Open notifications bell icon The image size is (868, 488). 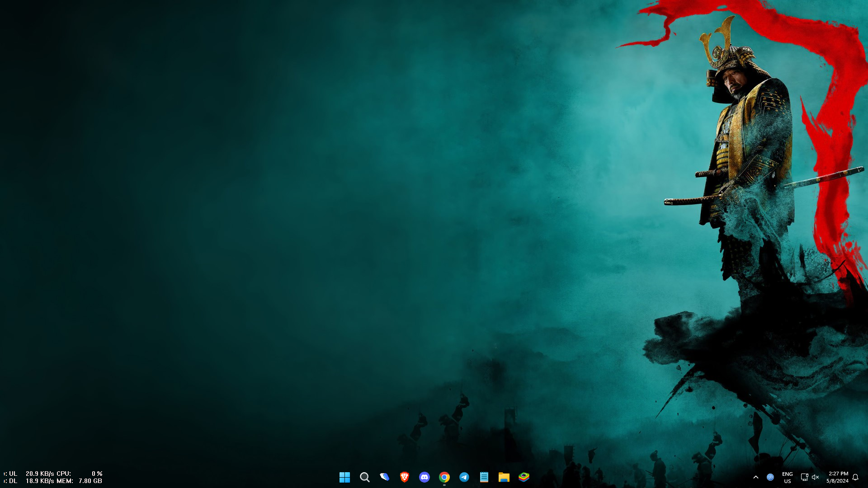(x=855, y=477)
